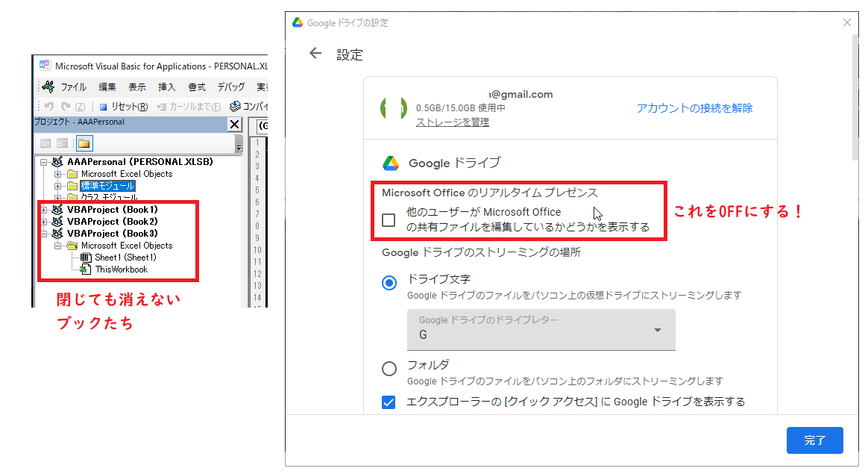Collapse Book3's Microsoft Excel Objects folder
868x474 pixels.
click(x=57, y=246)
